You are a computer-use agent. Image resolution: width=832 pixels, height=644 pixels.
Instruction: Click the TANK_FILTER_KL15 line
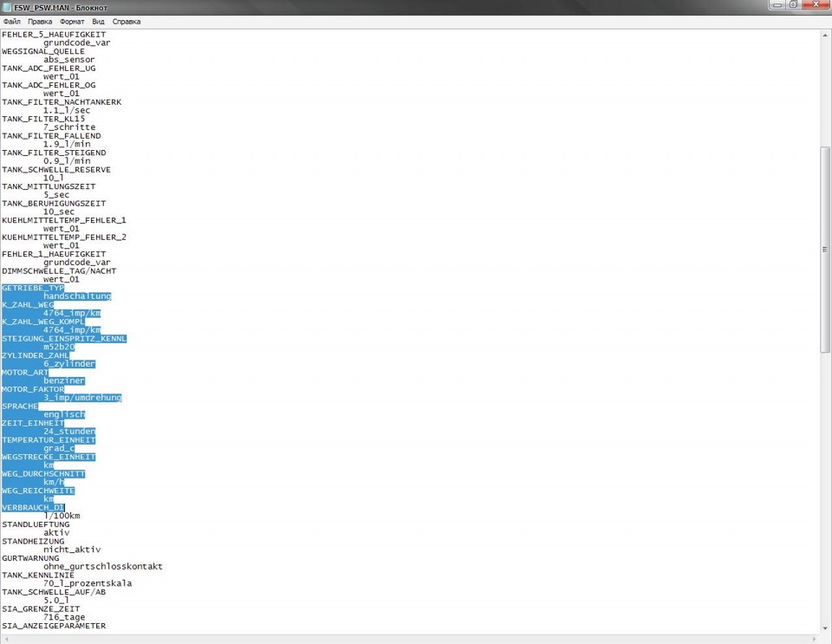coord(43,119)
